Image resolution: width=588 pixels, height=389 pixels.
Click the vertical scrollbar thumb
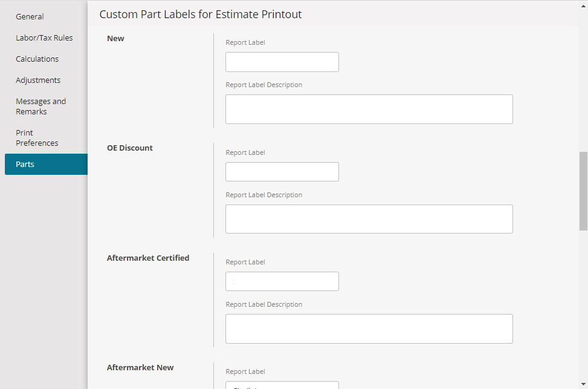[583, 191]
